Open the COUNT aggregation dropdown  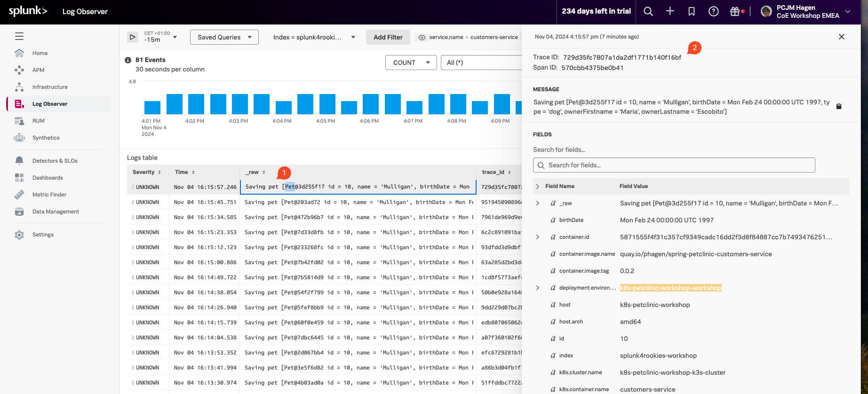[x=411, y=63]
